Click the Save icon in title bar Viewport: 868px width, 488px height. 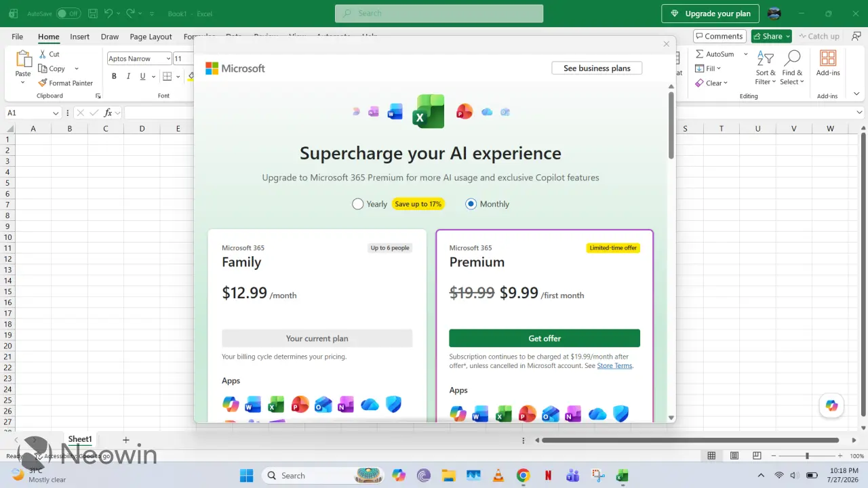point(93,14)
